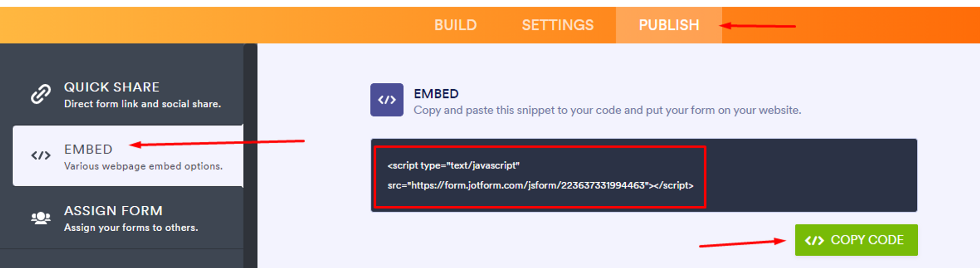Click the "Copy and paste this snippet" description
This screenshot has height=268, width=980.
click(x=607, y=110)
